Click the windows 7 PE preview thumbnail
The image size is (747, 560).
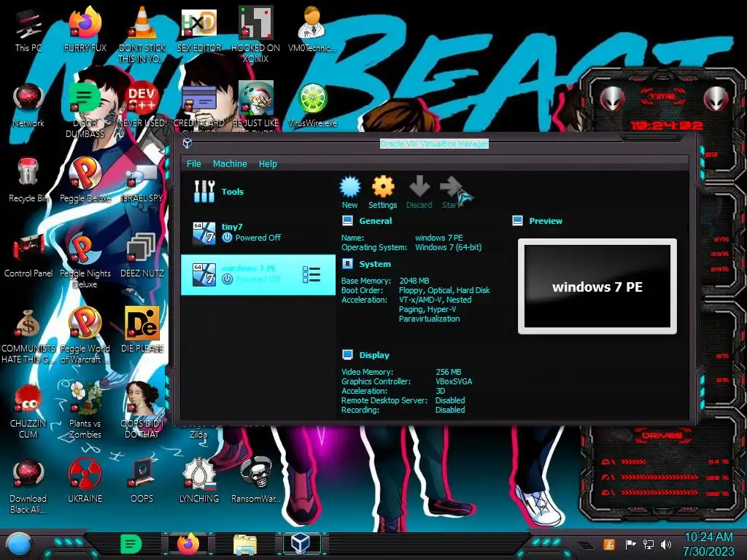tap(597, 286)
